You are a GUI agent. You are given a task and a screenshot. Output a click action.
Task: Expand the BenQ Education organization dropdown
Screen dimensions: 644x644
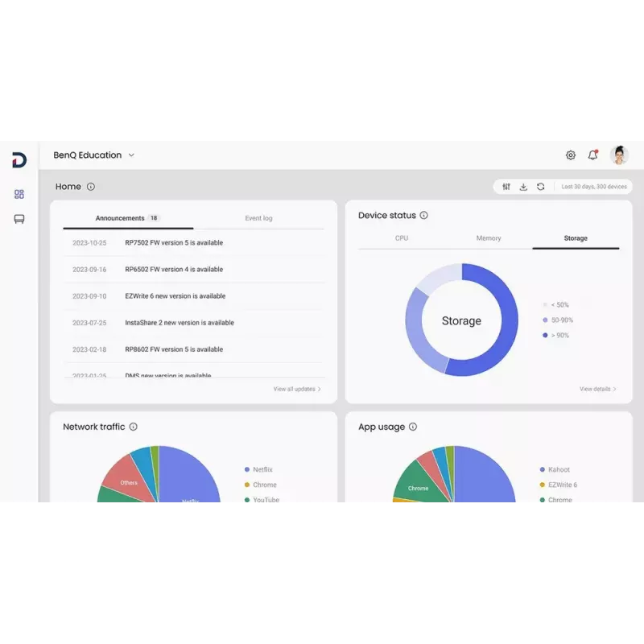click(x=94, y=155)
